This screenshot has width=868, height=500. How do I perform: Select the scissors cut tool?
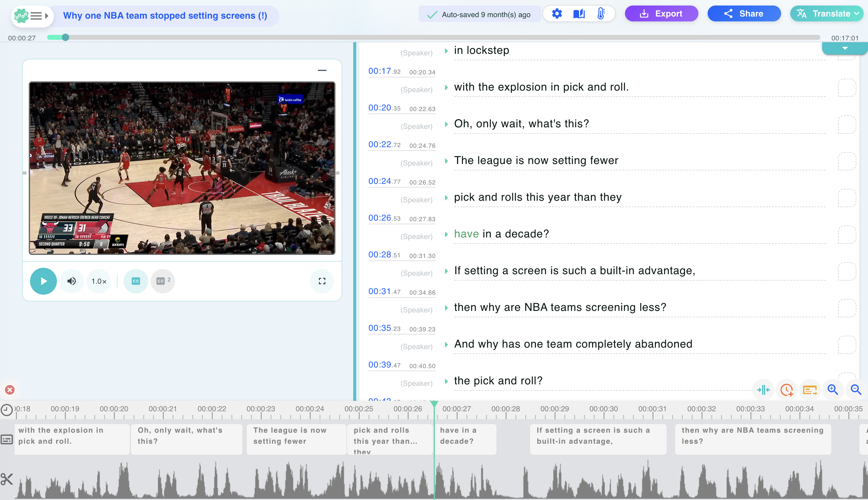(x=6, y=479)
